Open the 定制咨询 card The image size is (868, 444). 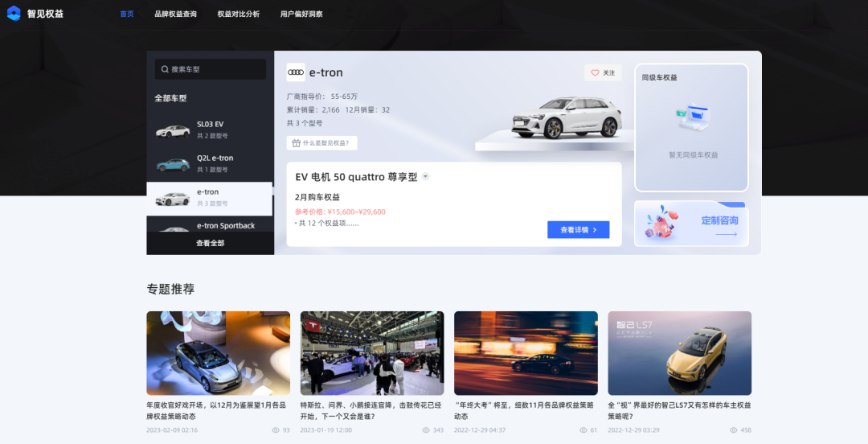pyautogui.click(x=691, y=224)
